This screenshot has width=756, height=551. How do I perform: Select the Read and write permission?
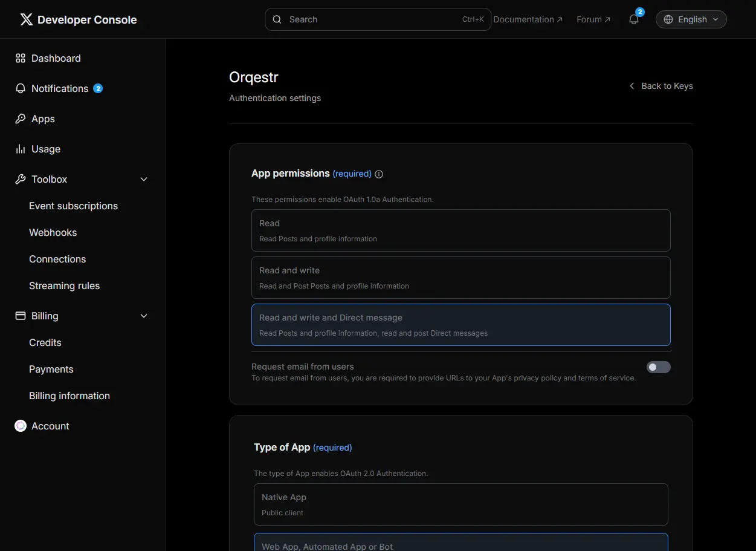click(x=461, y=278)
